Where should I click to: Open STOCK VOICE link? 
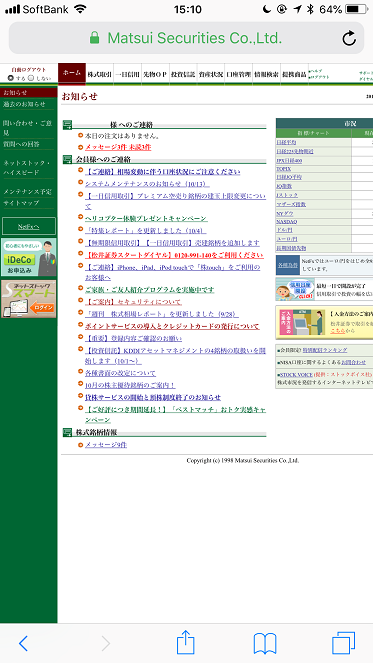(297, 375)
